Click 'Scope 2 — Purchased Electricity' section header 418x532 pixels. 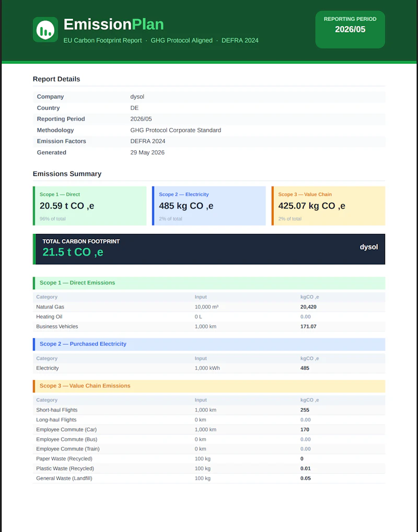pyautogui.click(x=209, y=344)
